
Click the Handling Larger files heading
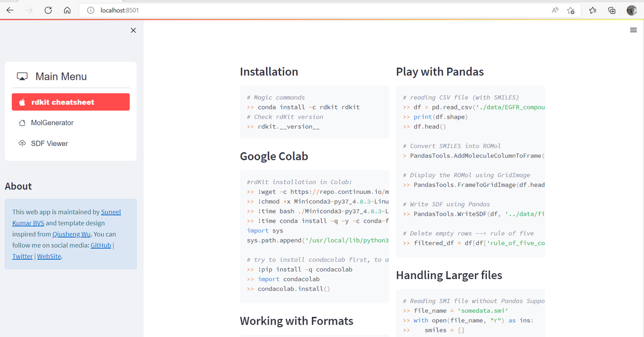[x=449, y=275]
